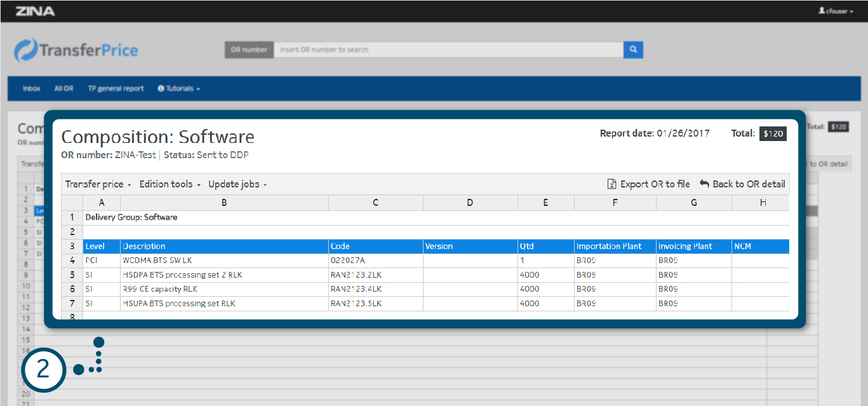Click the blue search magnifier button
Screen dimensions: 868x406
point(633,50)
